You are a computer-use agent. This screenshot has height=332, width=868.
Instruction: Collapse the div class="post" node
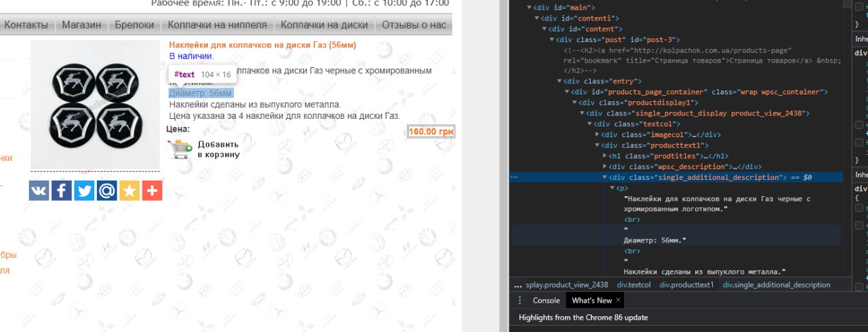[552, 40]
